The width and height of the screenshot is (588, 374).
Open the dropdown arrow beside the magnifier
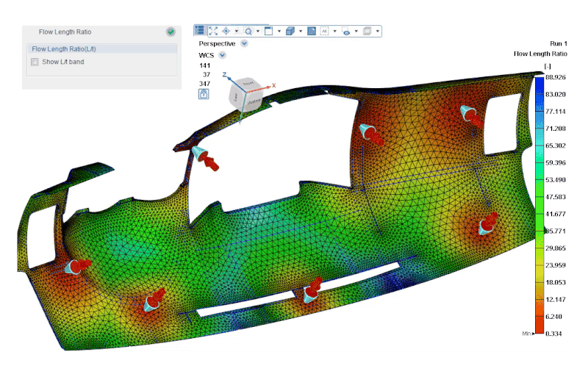[257, 31]
